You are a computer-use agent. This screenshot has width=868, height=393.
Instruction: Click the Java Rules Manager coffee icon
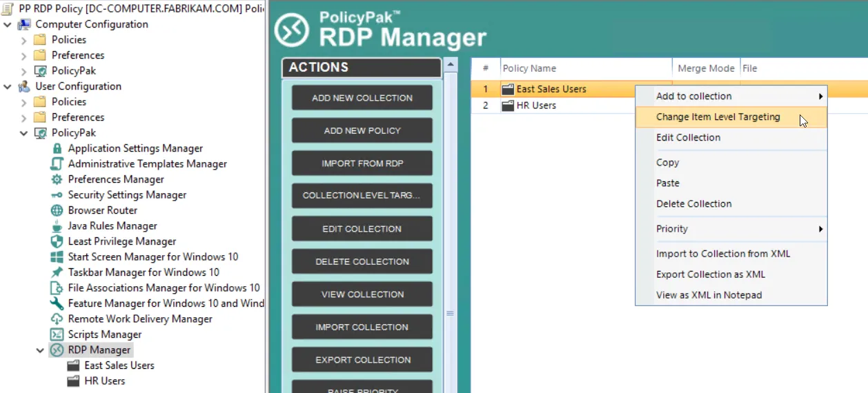click(x=57, y=226)
